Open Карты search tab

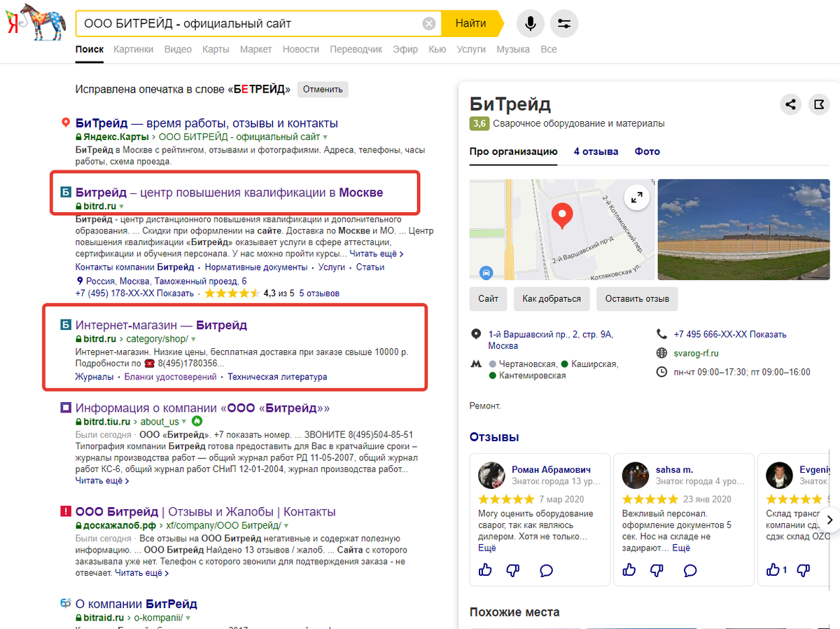coord(216,49)
